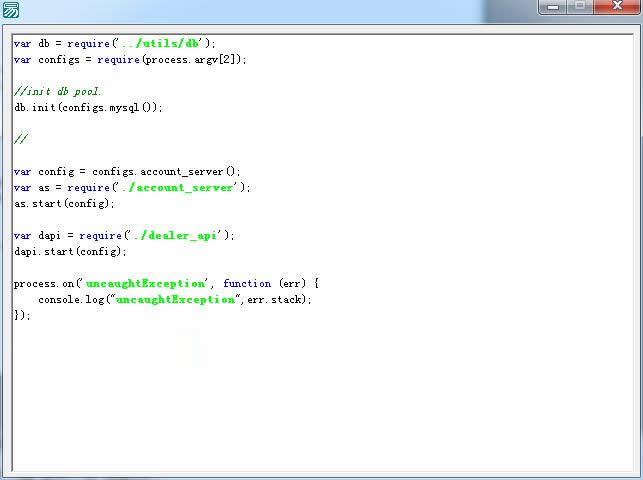Image resolution: width=643 pixels, height=480 pixels.
Task: Click the db.init(configs.mysql()); line
Action: tap(88, 108)
